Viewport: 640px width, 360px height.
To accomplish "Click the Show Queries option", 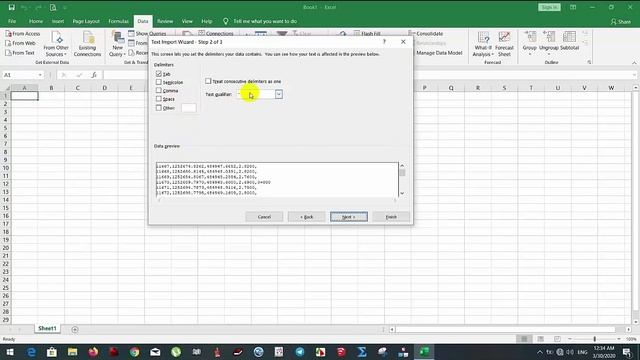I will coord(147,33).
